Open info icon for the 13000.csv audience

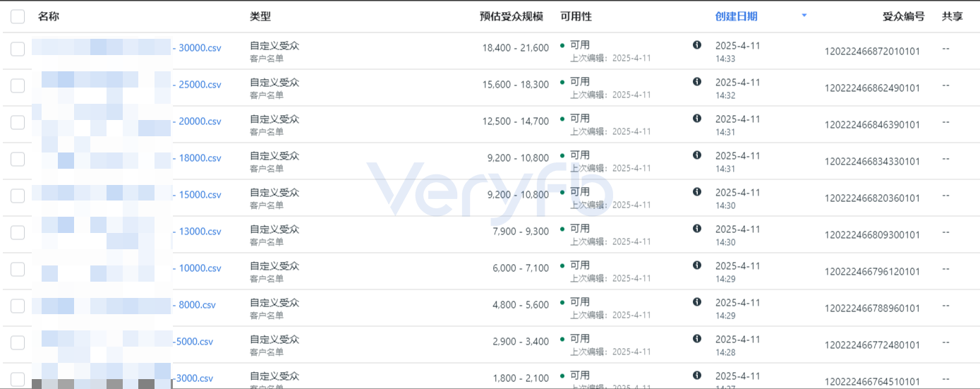coord(697,229)
